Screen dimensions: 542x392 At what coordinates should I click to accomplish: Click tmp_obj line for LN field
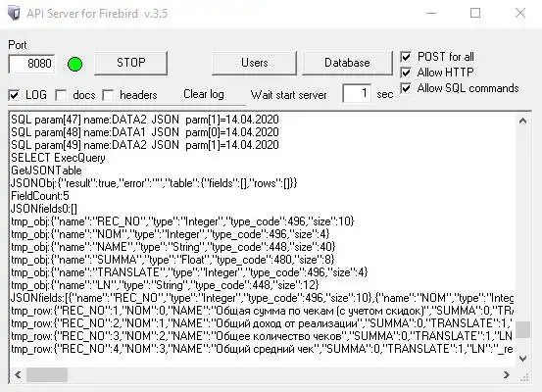click(x=165, y=285)
